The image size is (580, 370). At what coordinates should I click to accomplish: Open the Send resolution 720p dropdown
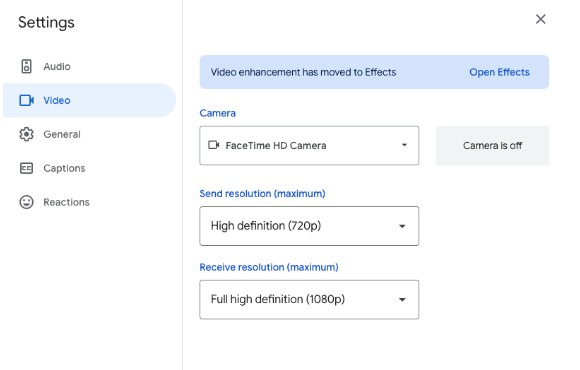(309, 226)
